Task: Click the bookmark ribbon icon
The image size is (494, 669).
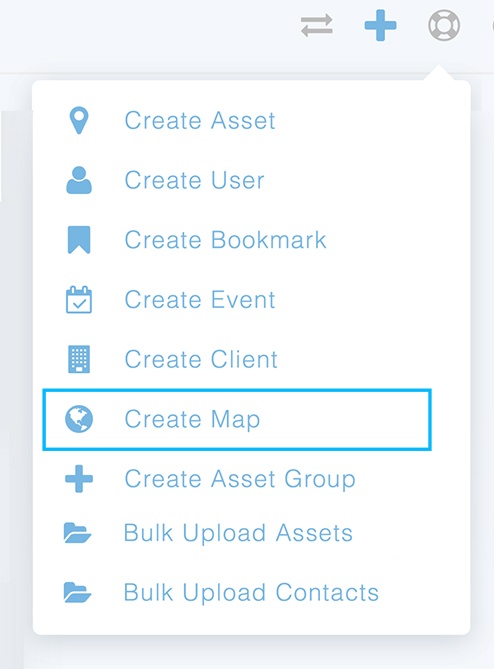Action: 79,240
